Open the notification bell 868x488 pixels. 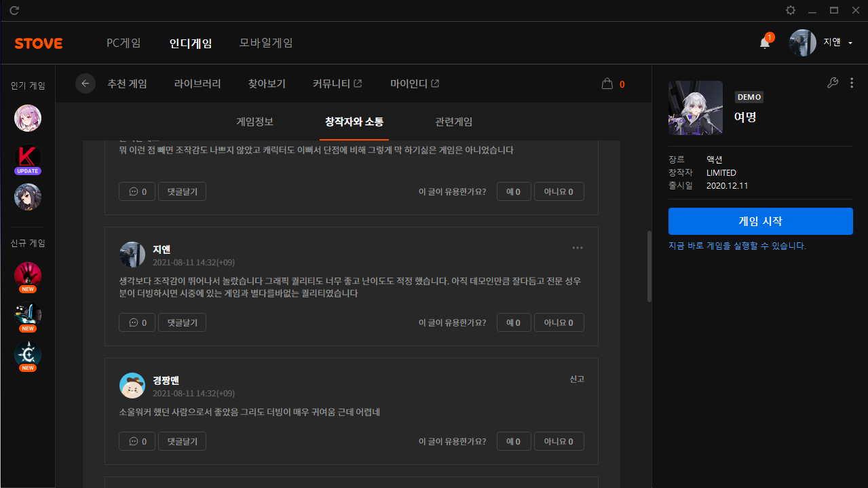point(765,43)
